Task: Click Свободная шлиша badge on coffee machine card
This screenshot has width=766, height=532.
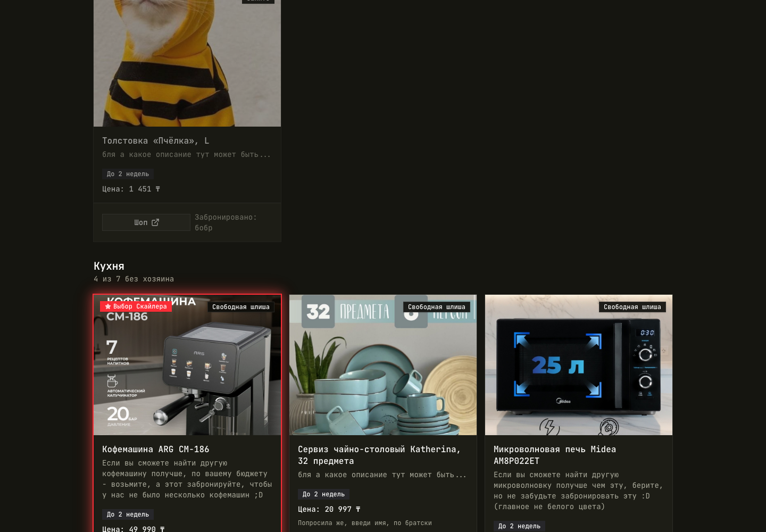Action: point(241,307)
